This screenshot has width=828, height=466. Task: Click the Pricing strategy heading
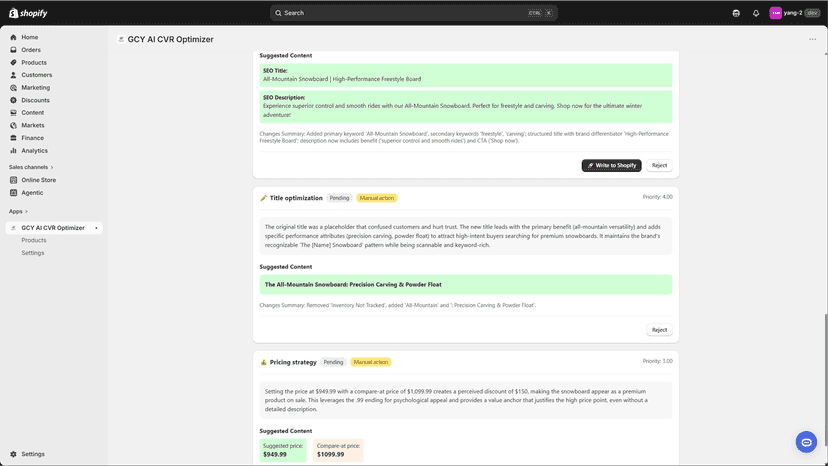[x=293, y=362]
